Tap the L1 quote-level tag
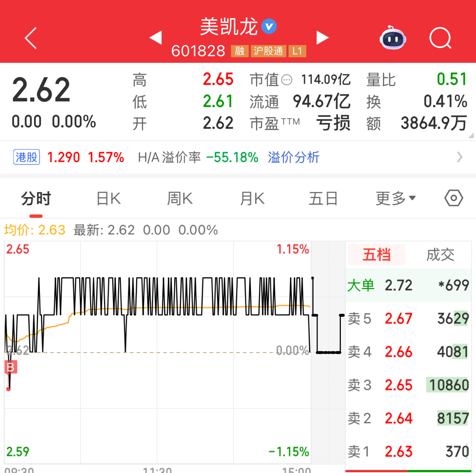The height and width of the screenshot is (473, 476). click(x=297, y=51)
